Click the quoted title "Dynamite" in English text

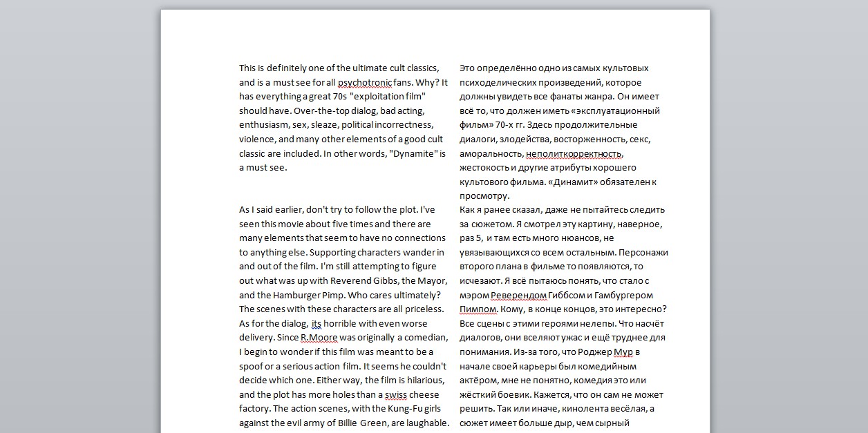414,153
